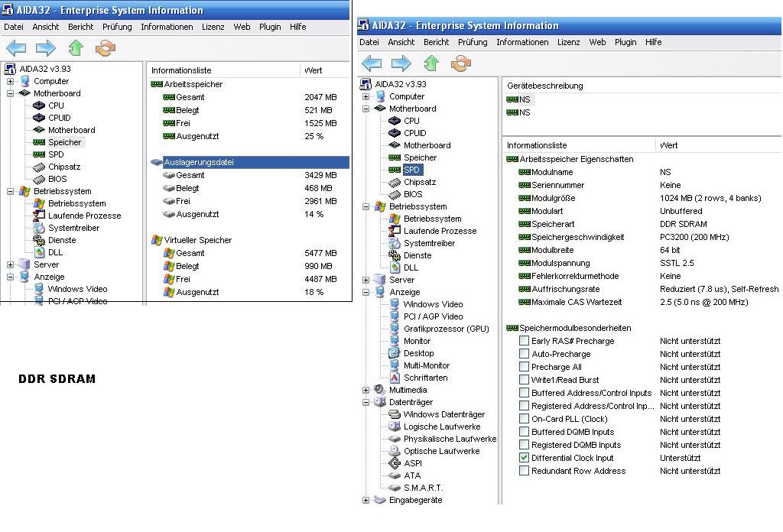Click the back arrow in the right window toolbar

(372, 64)
